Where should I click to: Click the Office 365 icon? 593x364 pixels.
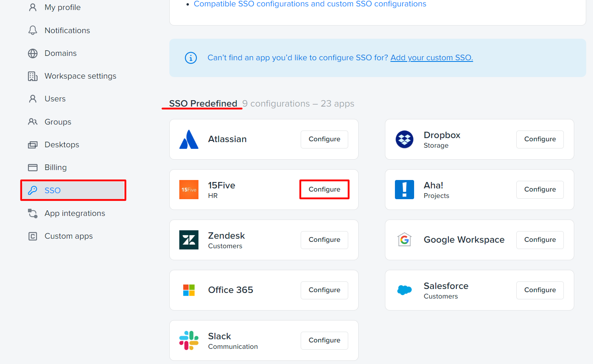point(188,290)
